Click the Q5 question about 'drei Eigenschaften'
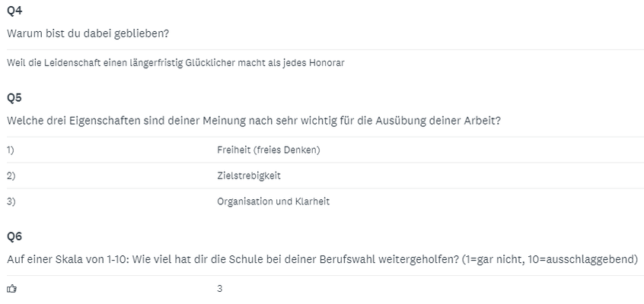This screenshot has width=644, height=304. (x=253, y=121)
